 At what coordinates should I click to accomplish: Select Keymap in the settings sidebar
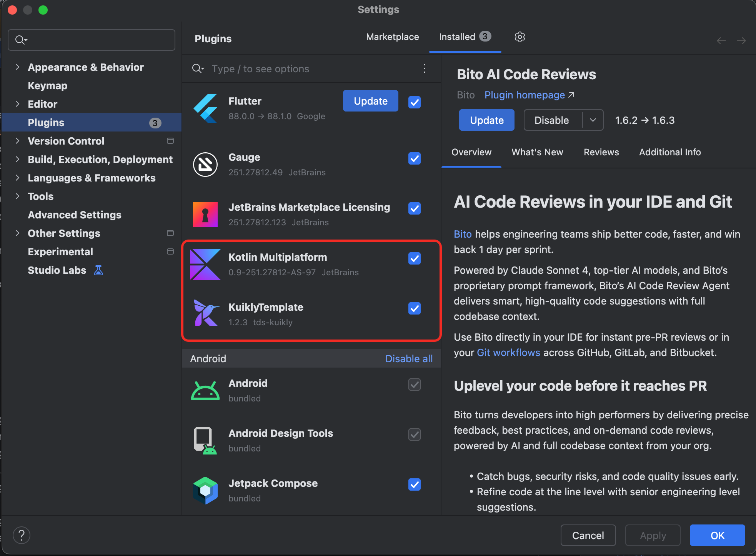(48, 86)
